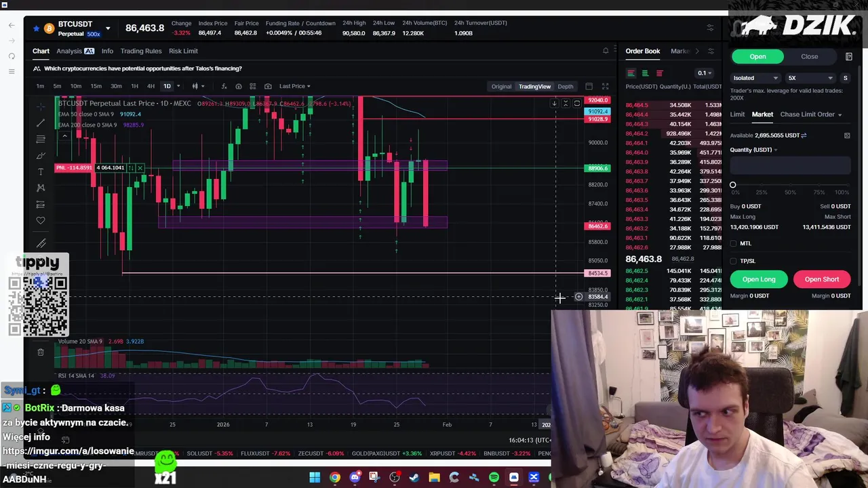Cancel the PNL position line on chart
The image size is (868, 488).
140,167
